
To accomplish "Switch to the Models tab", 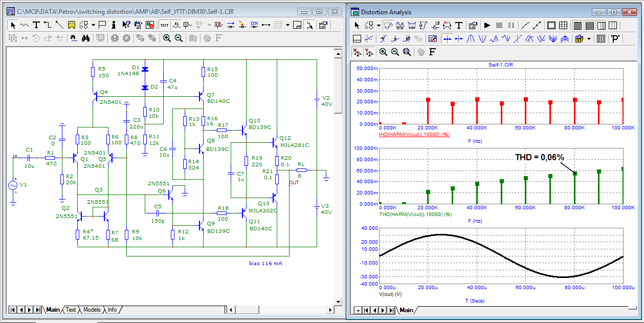I will pyautogui.click(x=92, y=310).
